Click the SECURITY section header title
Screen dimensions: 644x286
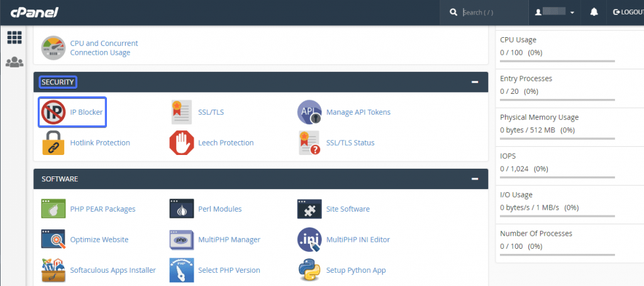57,83
